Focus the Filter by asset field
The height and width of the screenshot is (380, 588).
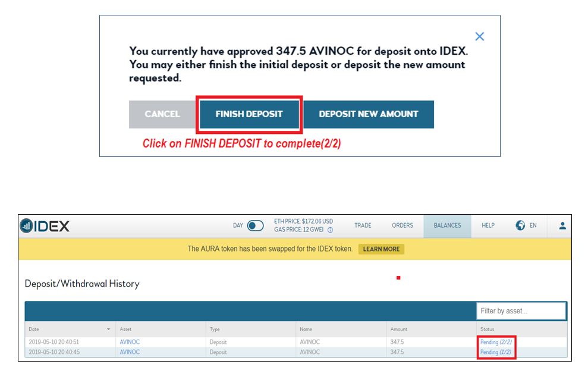(521, 311)
